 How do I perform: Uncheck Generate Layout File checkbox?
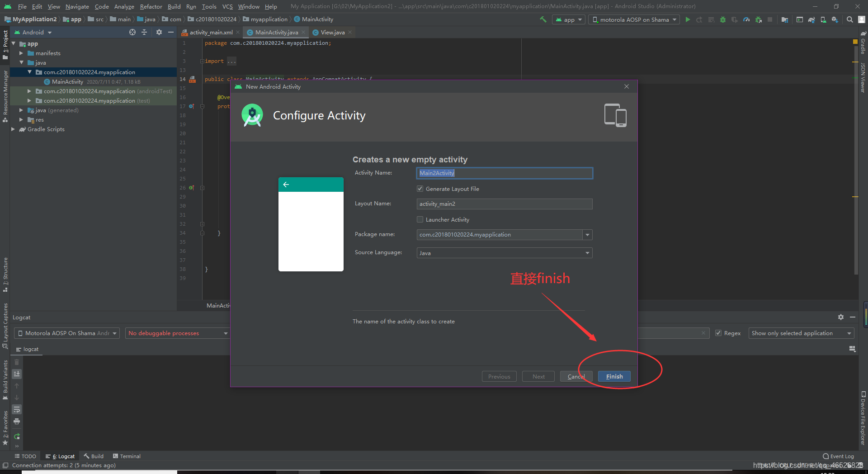pyautogui.click(x=420, y=189)
